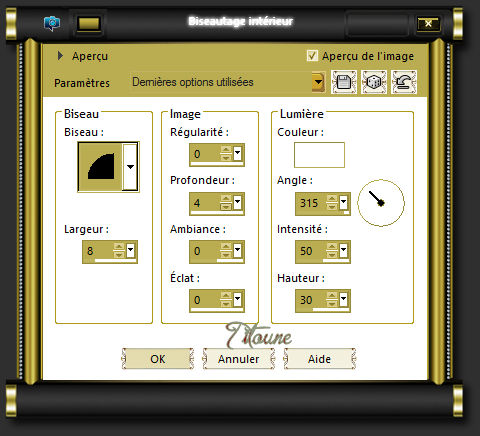Open the Profondeur value slider dropdown
Image resolution: width=480 pixels, height=436 pixels.
point(237,202)
